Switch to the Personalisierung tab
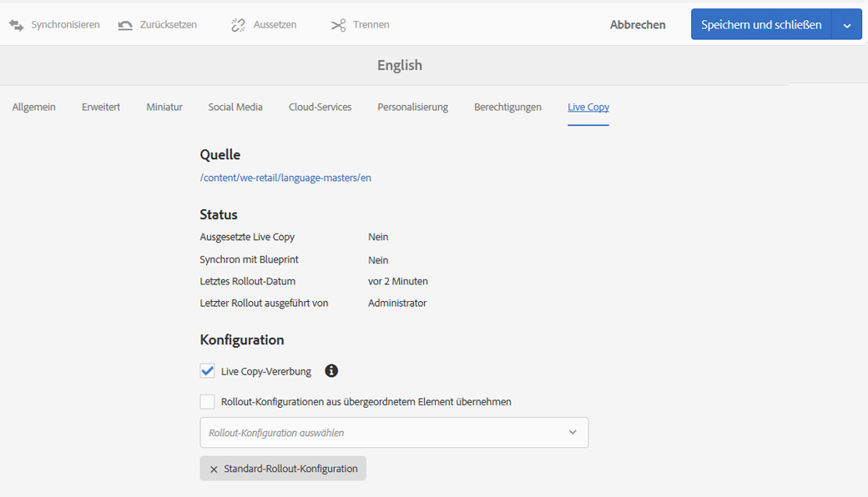Viewport: 868px width, 497px height. tap(412, 107)
